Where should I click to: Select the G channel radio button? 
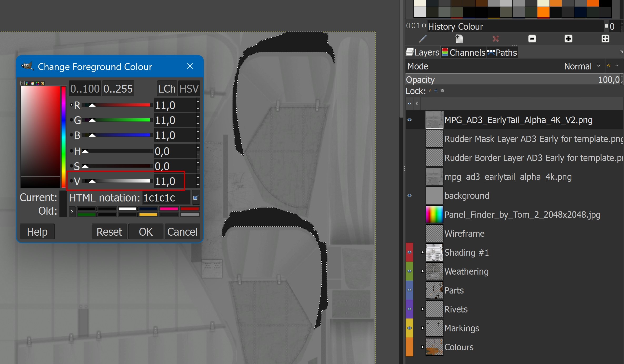point(71,120)
